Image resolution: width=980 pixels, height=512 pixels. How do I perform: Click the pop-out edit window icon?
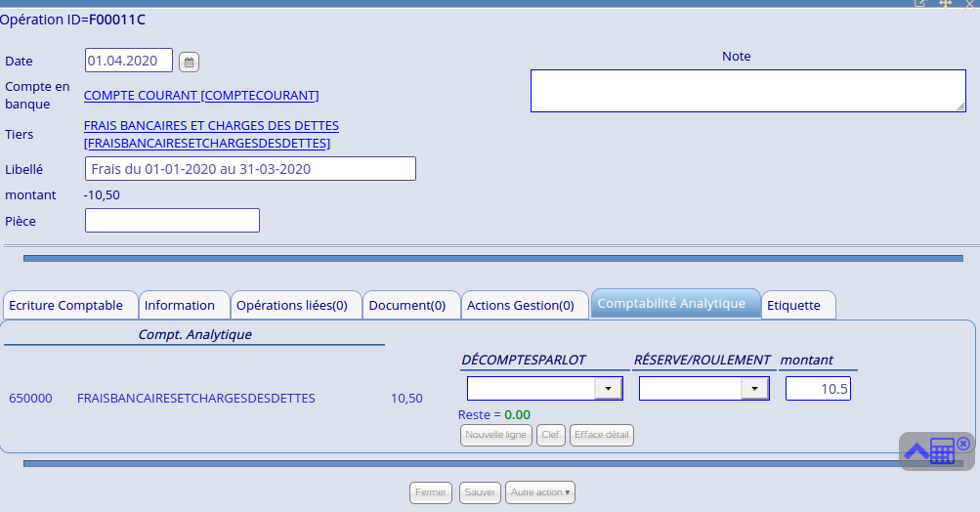[919, 4]
